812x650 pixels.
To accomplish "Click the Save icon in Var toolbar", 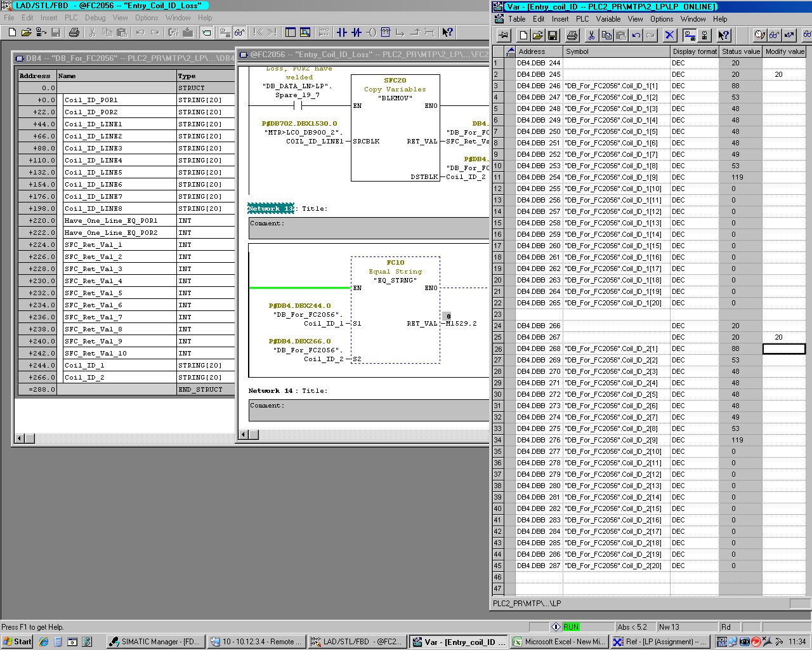I will pos(553,36).
